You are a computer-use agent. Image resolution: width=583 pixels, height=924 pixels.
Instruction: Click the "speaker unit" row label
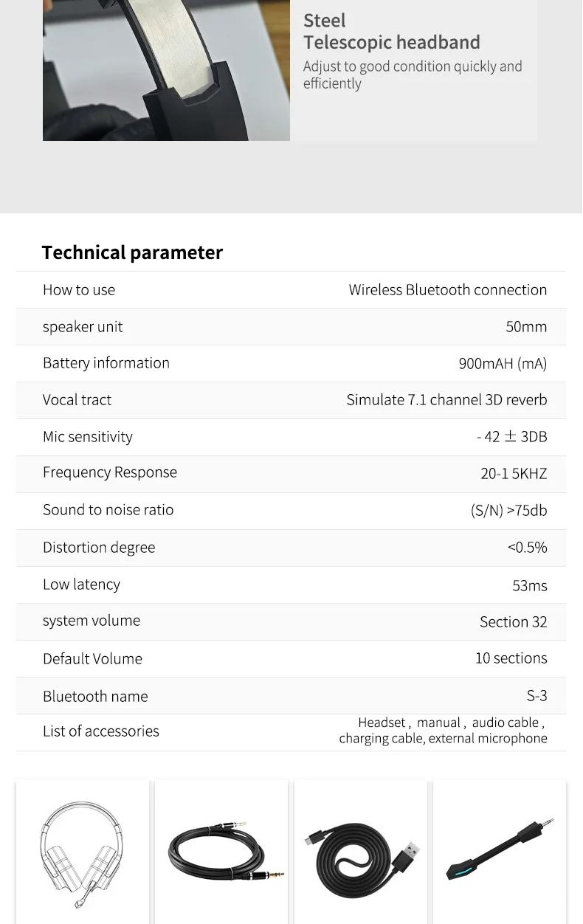coord(83,327)
